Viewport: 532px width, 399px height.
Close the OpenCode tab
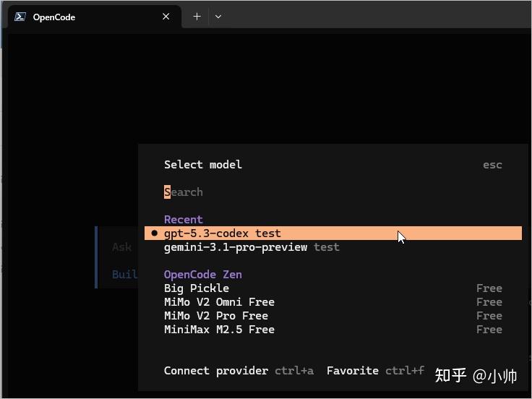[x=166, y=17]
